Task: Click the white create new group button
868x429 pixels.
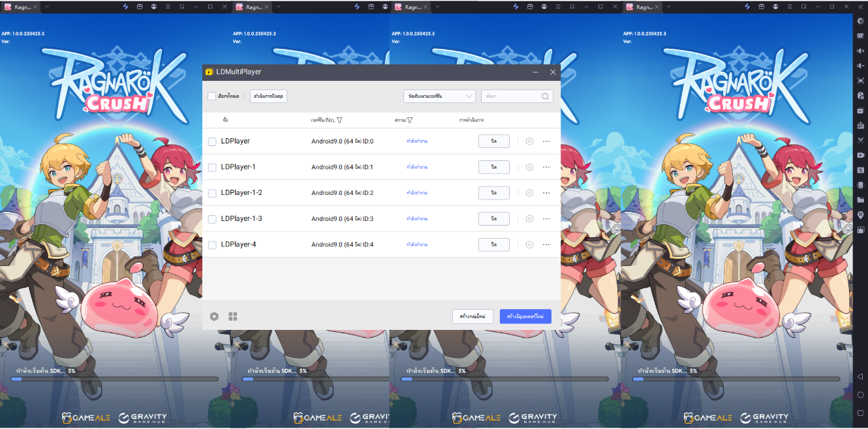Action: 473,316
